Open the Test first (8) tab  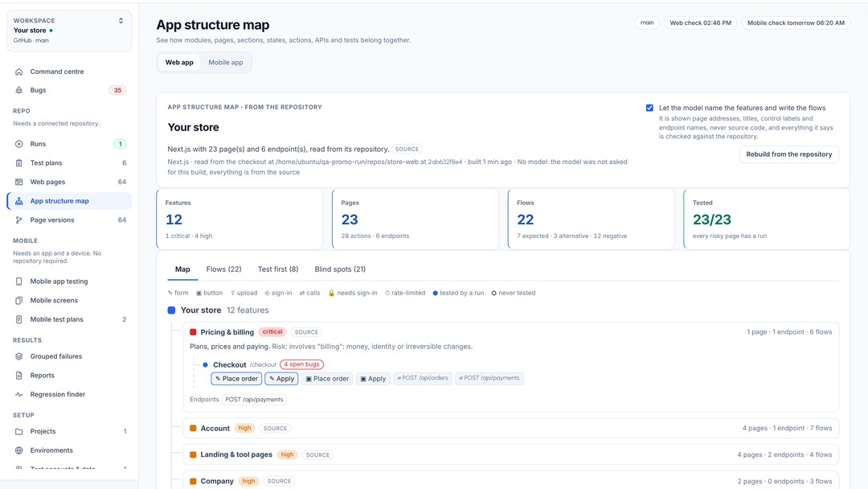[x=278, y=269]
